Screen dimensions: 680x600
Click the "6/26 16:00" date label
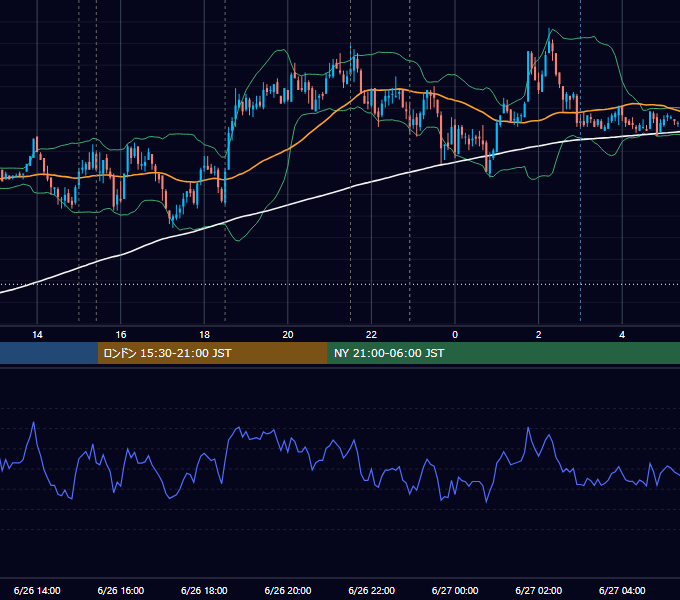point(121,590)
